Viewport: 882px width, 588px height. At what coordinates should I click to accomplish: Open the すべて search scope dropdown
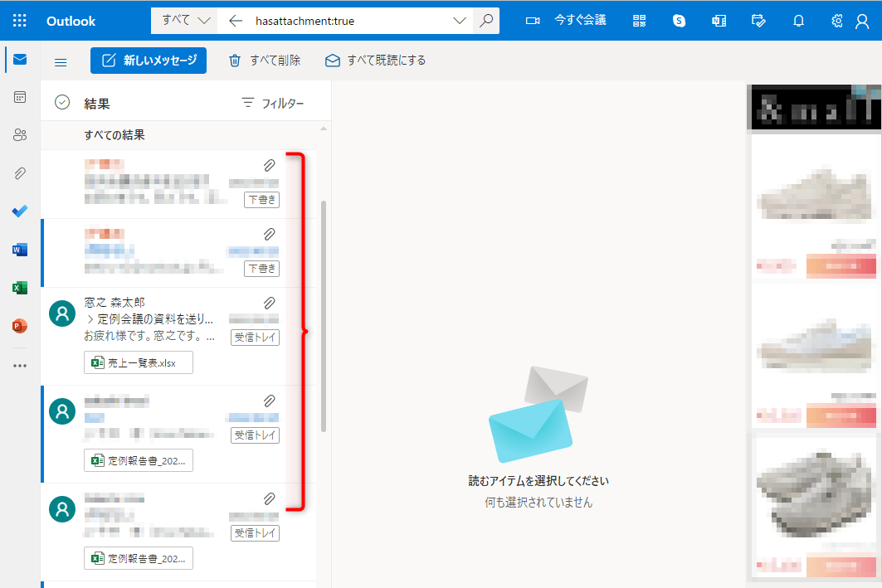coord(183,20)
